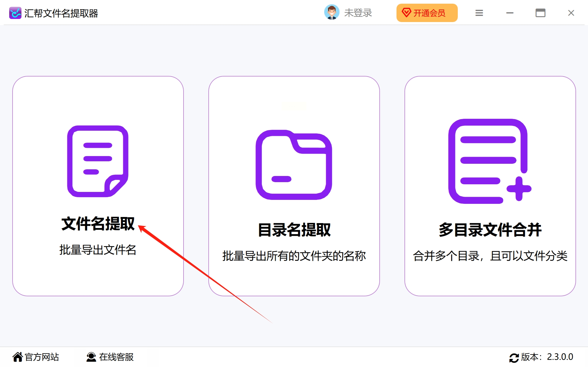Click the 批量导出文件名 description
This screenshot has width=588, height=367.
pyautogui.click(x=98, y=250)
